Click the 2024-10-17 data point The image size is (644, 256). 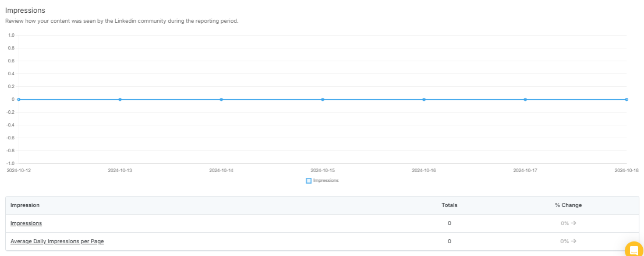525,100
